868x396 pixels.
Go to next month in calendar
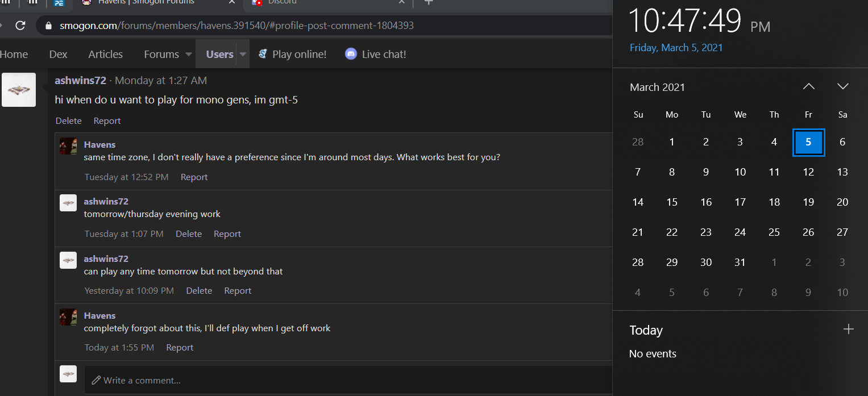click(842, 86)
